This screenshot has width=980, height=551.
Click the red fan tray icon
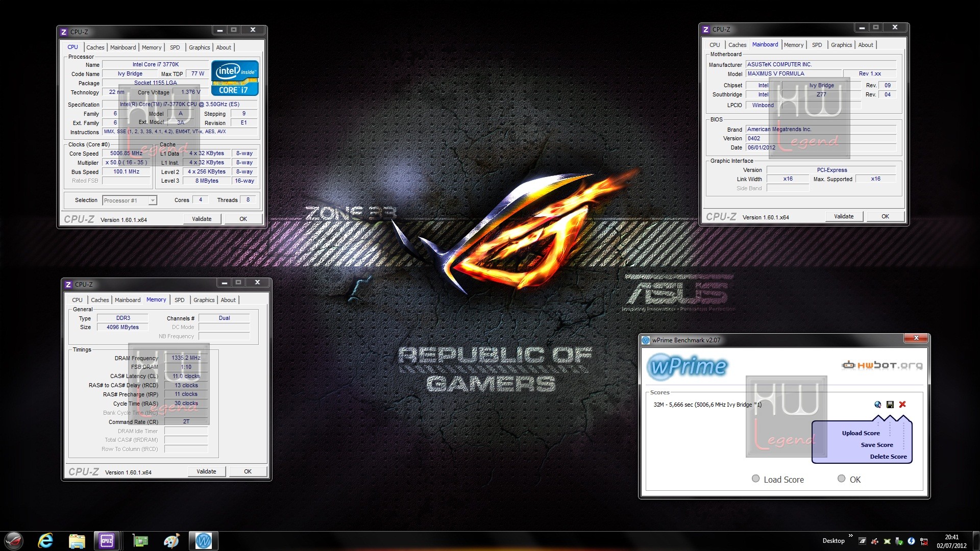coord(875,541)
